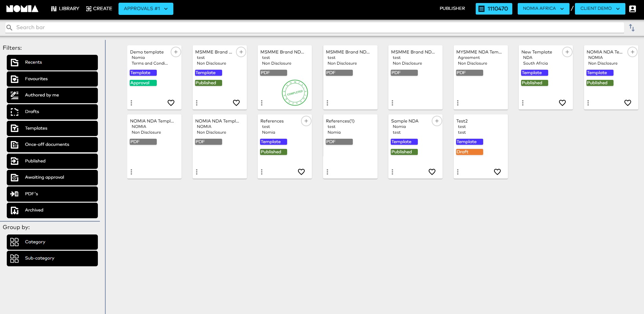Screen dimensions: 644x314
Task: Click the plus icon on the References card
Action: point(306,121)
